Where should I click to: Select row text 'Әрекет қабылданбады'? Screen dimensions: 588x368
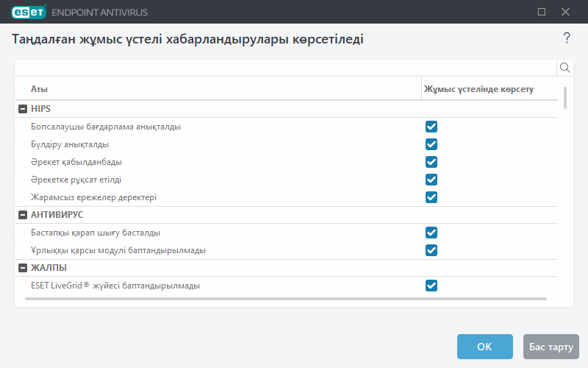[x=76, y=162]
